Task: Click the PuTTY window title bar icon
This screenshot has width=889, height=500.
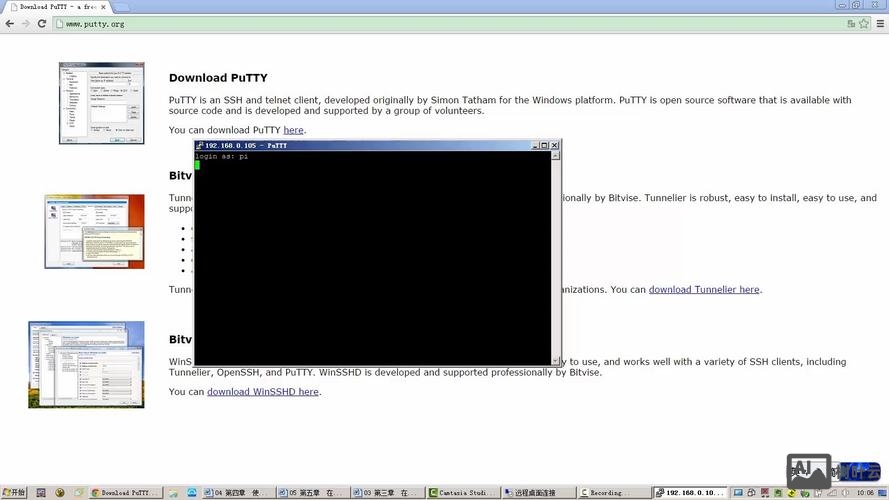Action: (x=200, y=146)
